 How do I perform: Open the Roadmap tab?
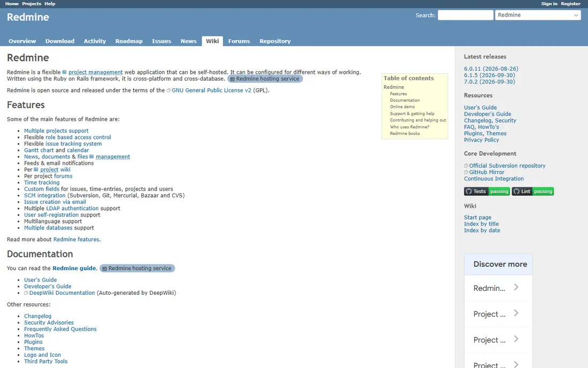pos(129,41)
